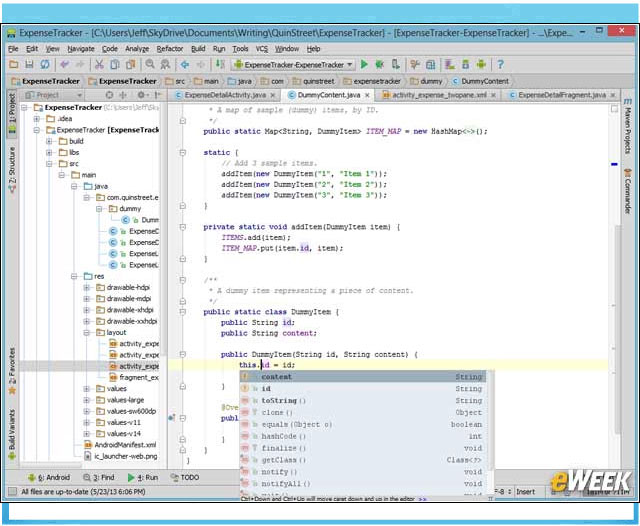This screenshot has width=640, height=526.
Task: Expand the .idea folder node
Action: [37, 119]
